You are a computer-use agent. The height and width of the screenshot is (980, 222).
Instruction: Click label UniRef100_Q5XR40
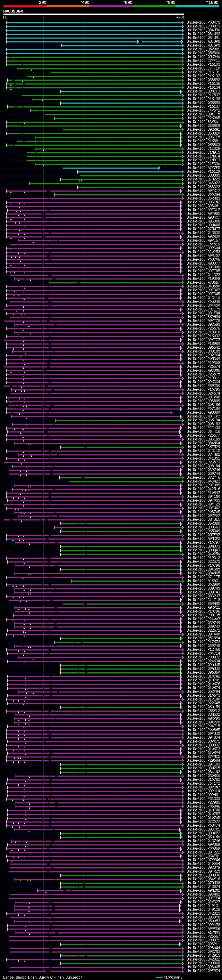203,57
